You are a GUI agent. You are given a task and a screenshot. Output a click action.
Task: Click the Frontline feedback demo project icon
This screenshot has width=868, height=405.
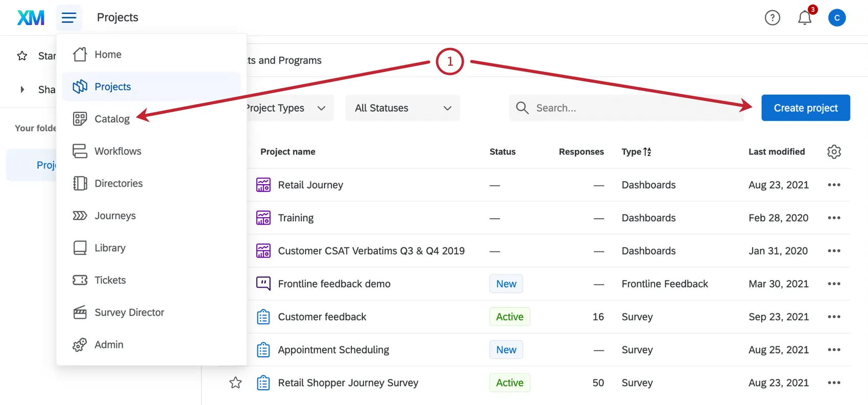pos(263,284)
